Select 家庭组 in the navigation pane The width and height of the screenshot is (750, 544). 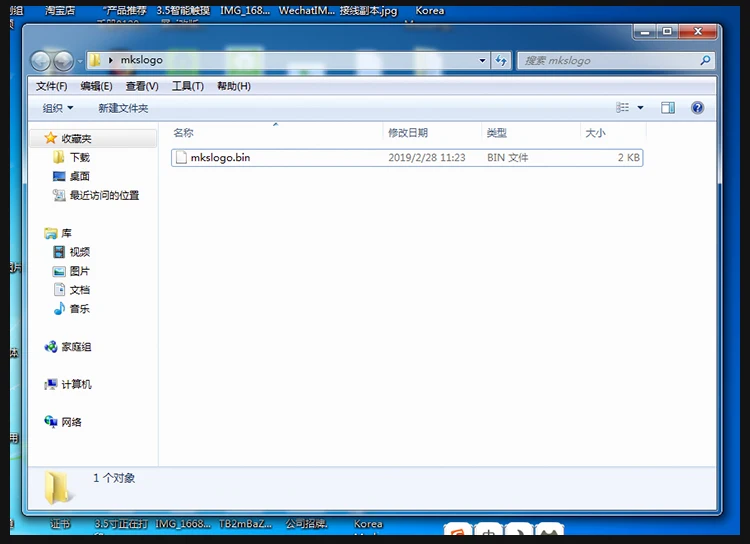(x=76, y=346)
